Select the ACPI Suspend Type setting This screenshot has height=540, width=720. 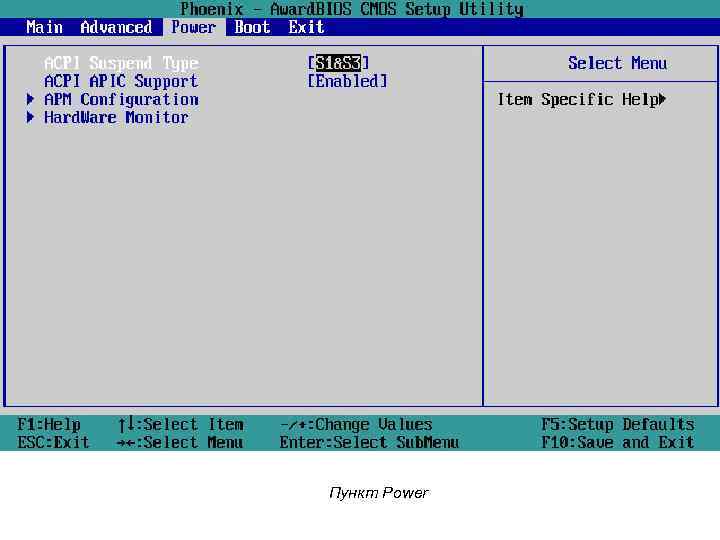point(121,63)
